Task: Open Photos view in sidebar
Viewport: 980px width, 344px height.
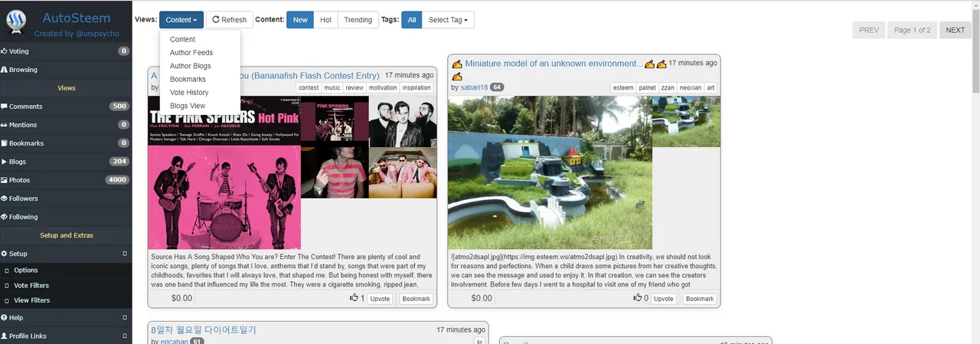Action: [x=66, y=180]
